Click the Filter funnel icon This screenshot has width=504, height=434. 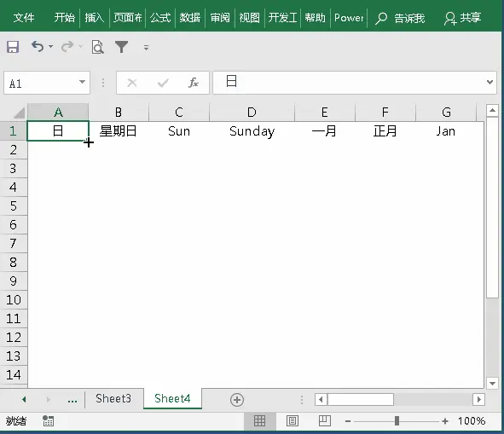pyautogui.click(x=121, y=47)
